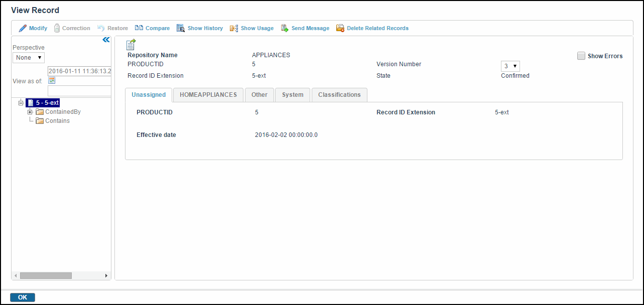The height and width of the screenshot is (305, 644).
Task: Click the Show Usage icon
Action: point(234,29)
